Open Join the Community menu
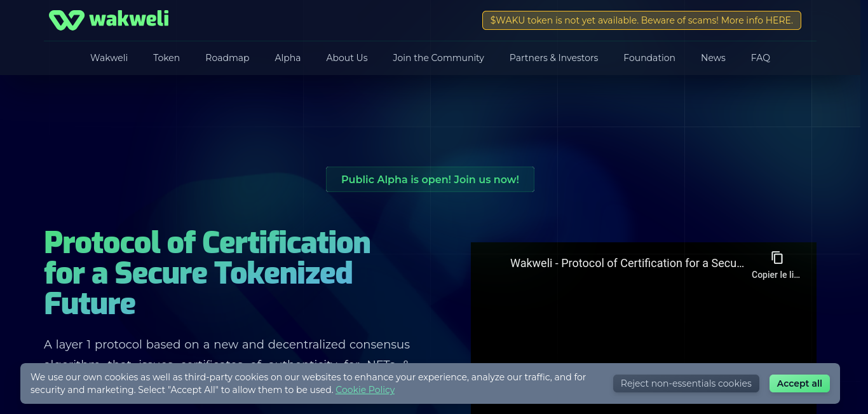Viewport: 868px width, 414px height. coord(438,58)
